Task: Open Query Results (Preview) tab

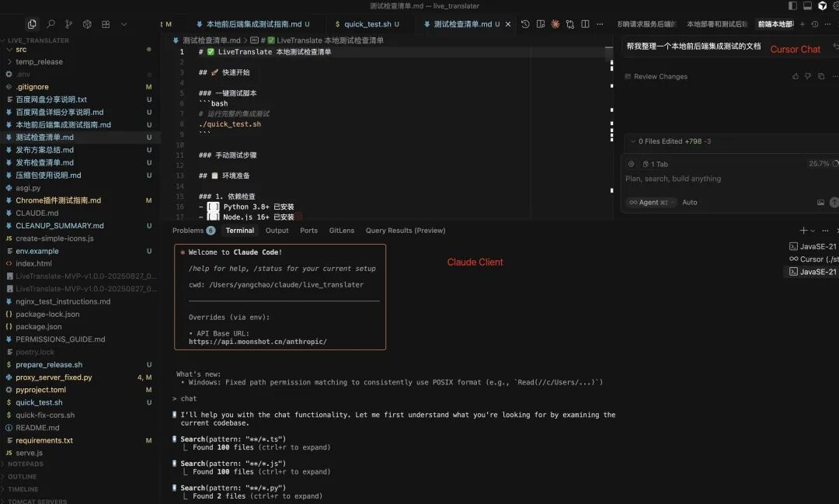Action: 406,231
